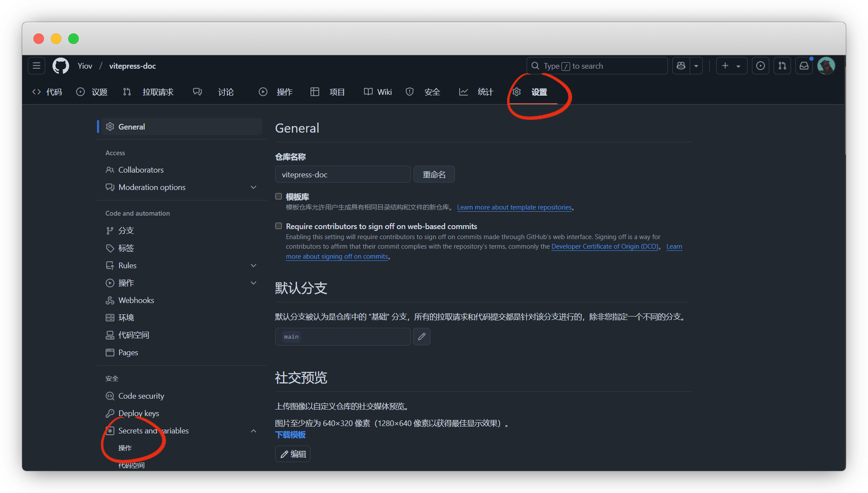Open the notifications inbox icon

804,66
